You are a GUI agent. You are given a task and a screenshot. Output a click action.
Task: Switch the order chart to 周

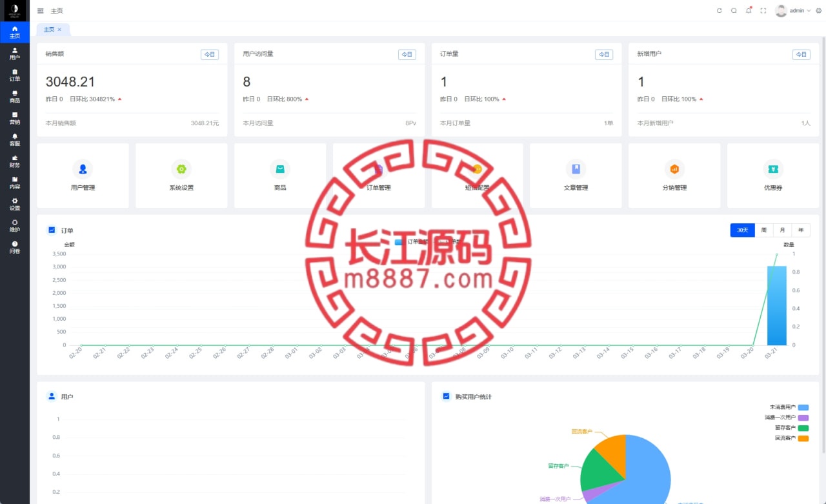(764, 230)
